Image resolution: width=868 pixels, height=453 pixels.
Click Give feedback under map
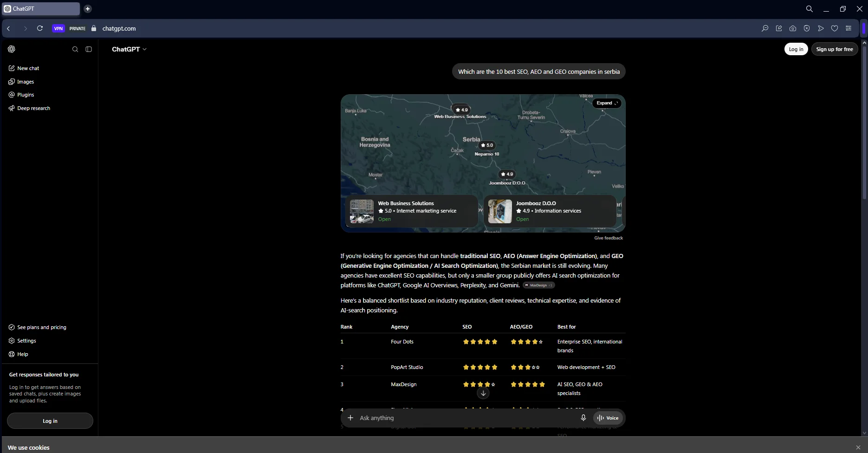609,238
